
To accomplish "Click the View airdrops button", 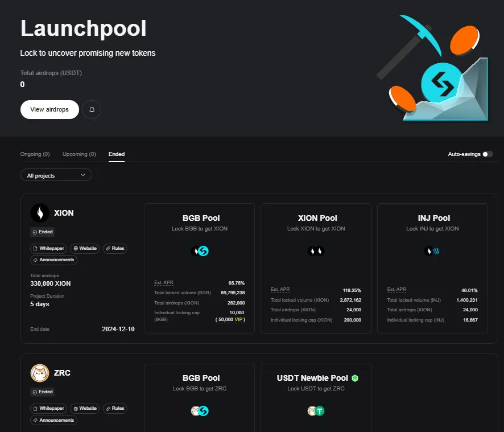I will point(49,109).
